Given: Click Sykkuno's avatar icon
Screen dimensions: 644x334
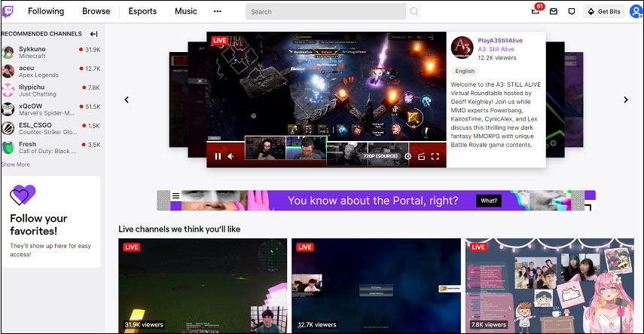Looking at the screenshot, I should 8,52.
